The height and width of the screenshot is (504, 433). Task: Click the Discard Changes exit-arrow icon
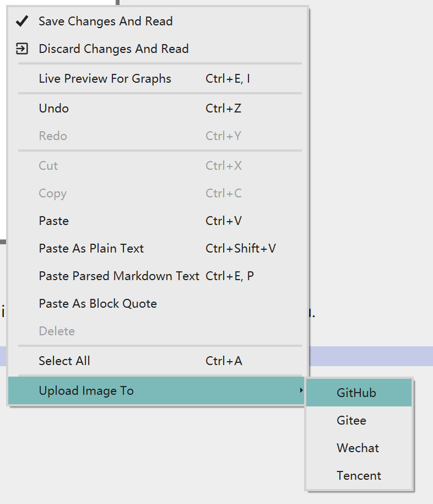pos(22,49)
